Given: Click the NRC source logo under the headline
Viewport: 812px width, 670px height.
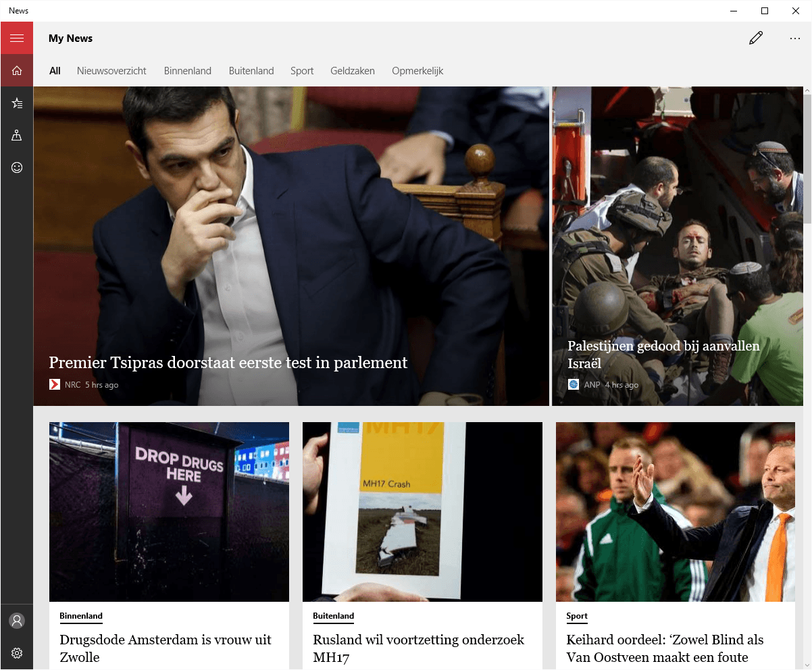Looking at the screenshot, I should (x=54, y=384).
